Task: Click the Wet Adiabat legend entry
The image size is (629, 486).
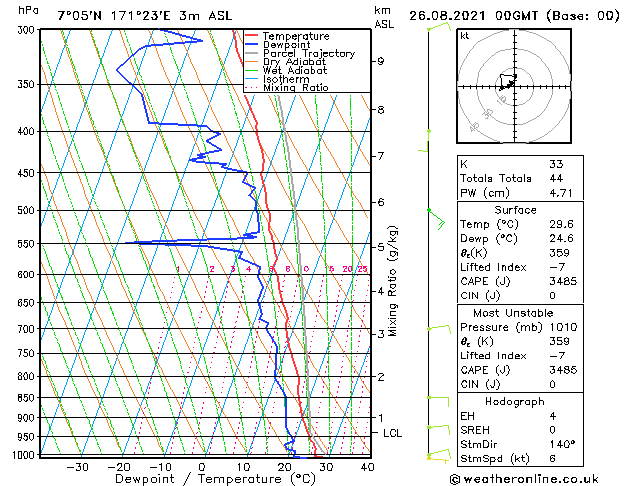Action: coord(286,70)
